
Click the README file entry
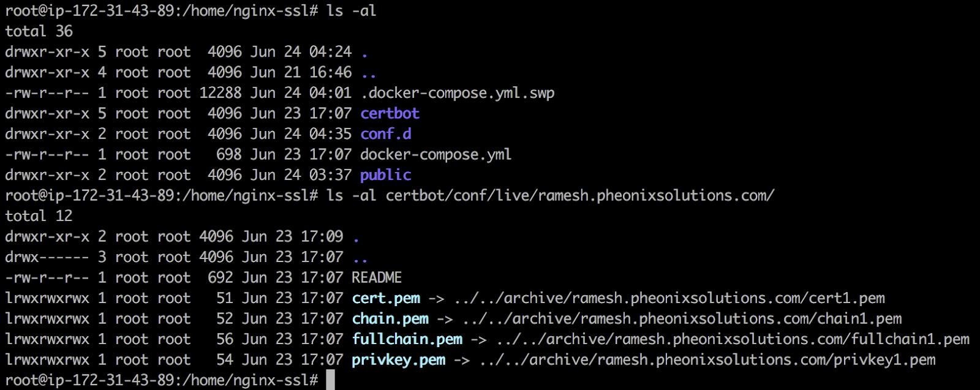coord(377,277)
